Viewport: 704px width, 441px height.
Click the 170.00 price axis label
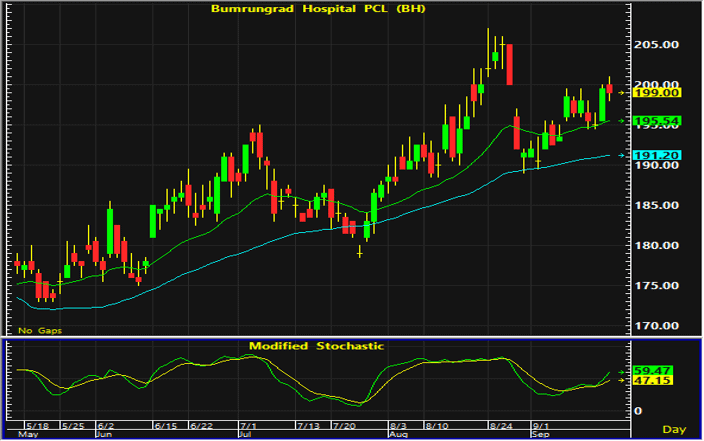coord(656,326)
